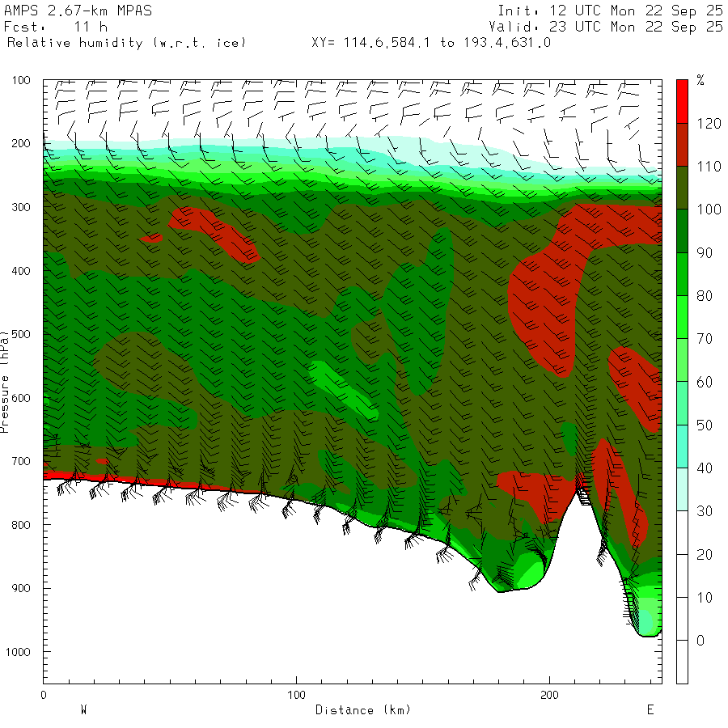Screen dimensions: 728x728
Task: Click the colorbar label "30"
Action: pyautogui.click(x=705, y=511)
